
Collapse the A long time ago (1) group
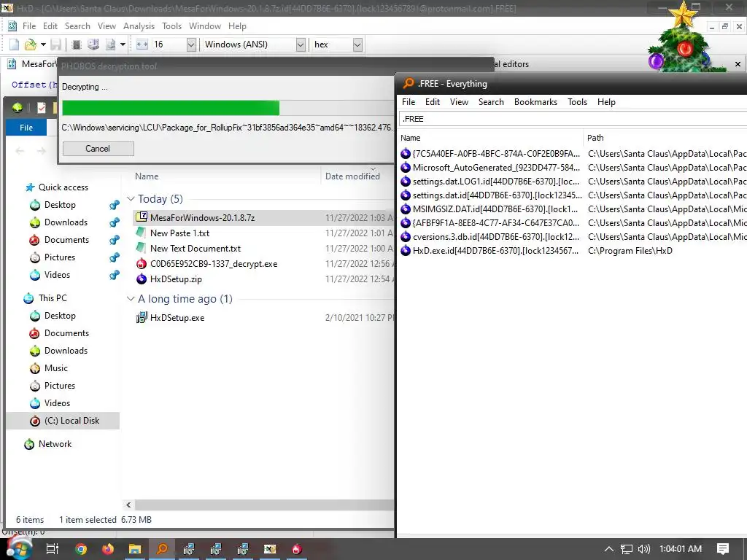(131, 299)
